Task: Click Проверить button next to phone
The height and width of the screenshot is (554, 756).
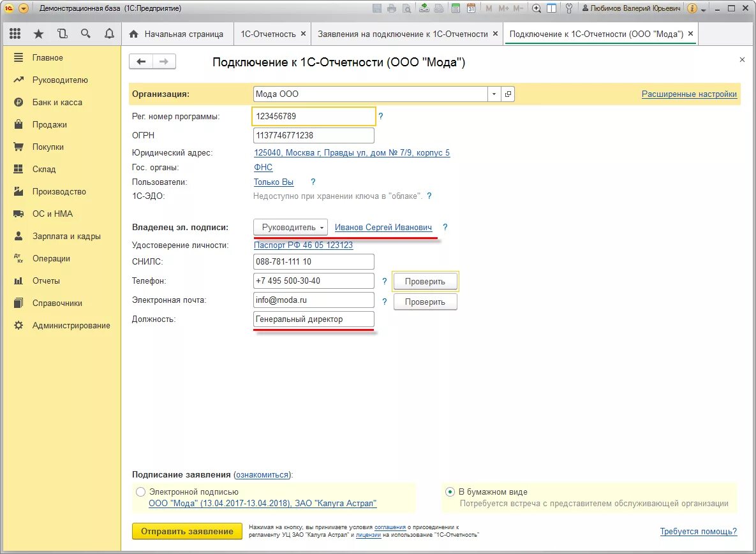Action: click(426, 281)
